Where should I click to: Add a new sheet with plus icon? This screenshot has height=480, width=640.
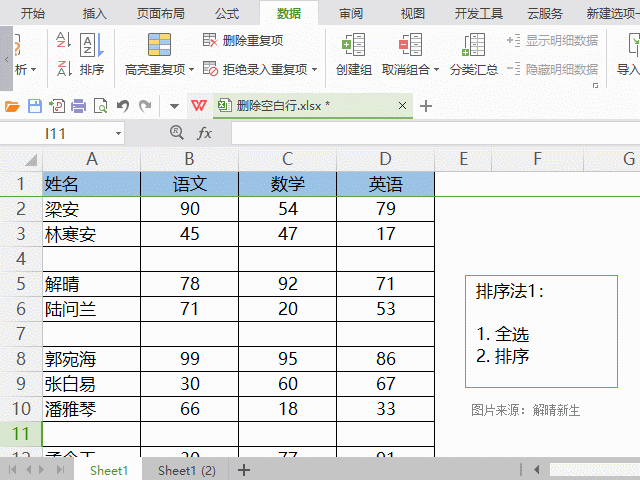point(244,470)
